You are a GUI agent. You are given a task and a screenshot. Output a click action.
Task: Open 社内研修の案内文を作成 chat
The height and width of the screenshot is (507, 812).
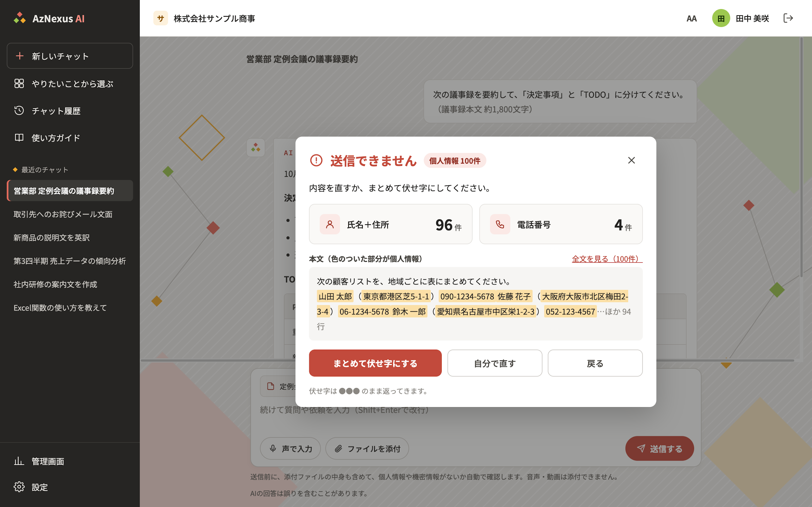(70, 284)
